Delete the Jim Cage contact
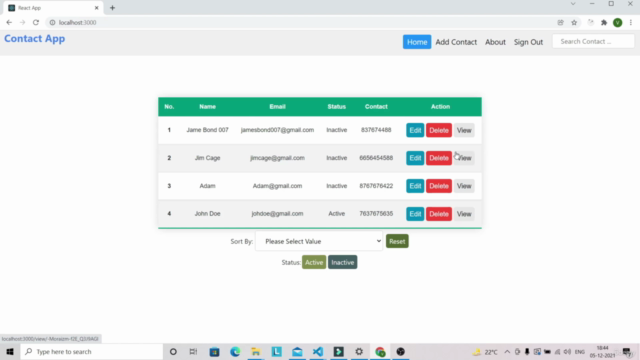Viewport: 640px width, 360px height. click(x=439, y=158)
